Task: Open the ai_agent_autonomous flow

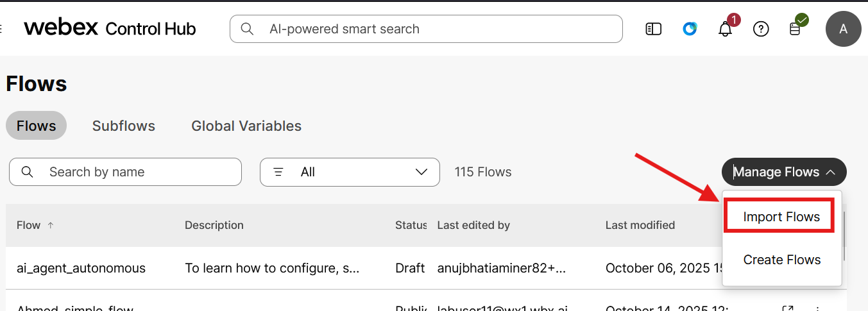Action: tap(81, 268)
